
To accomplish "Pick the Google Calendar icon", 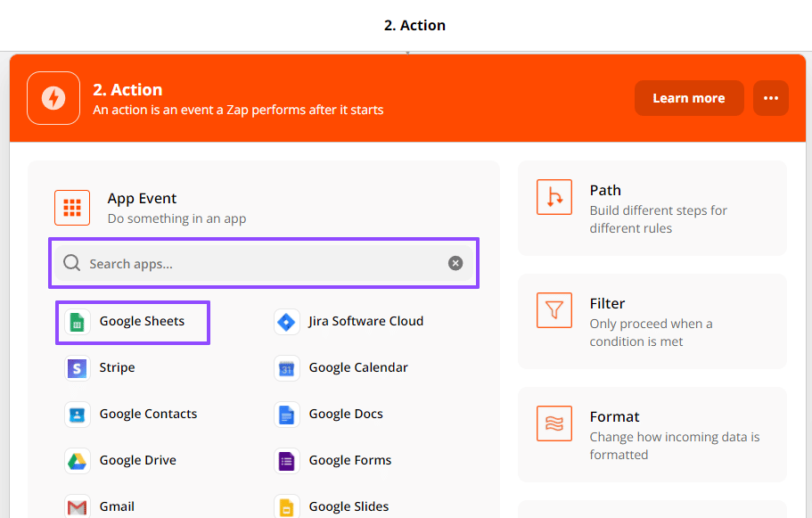I will (x=286, y=368).
